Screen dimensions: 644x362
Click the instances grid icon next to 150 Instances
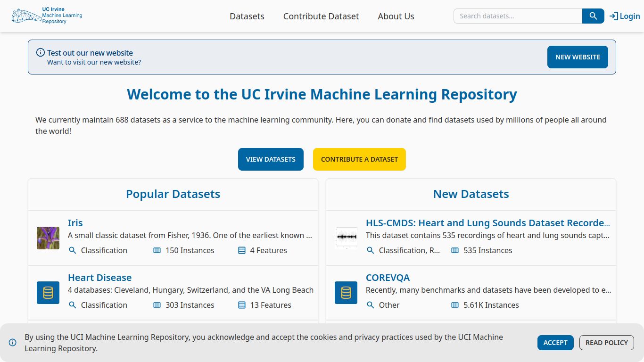click(x=157, y=250)
